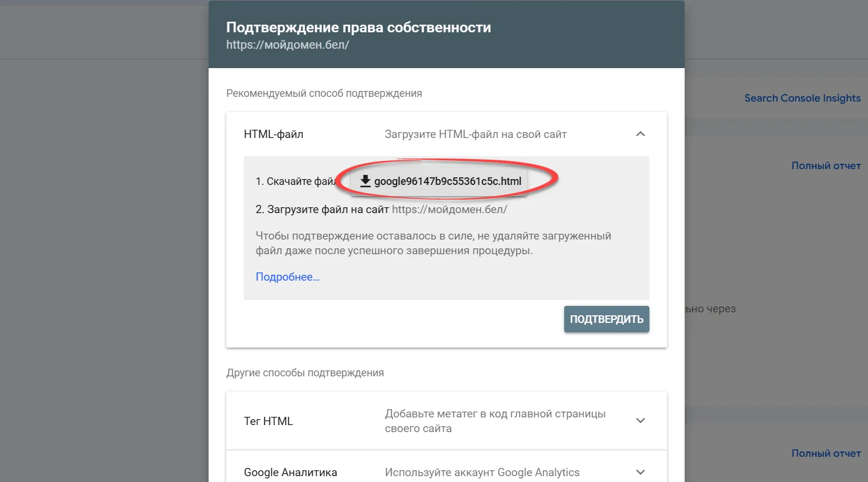Screen dimensions: 868x482
Task: Select the Google Аналитика method title
Action: (290, 472)
